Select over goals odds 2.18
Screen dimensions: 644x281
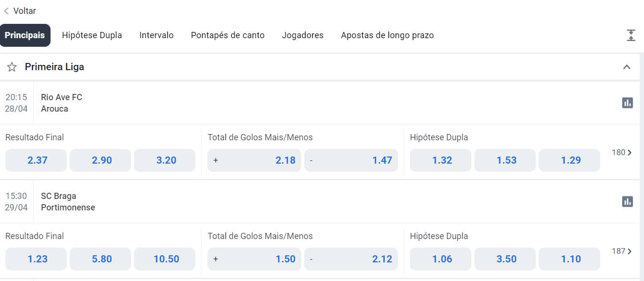254,160
